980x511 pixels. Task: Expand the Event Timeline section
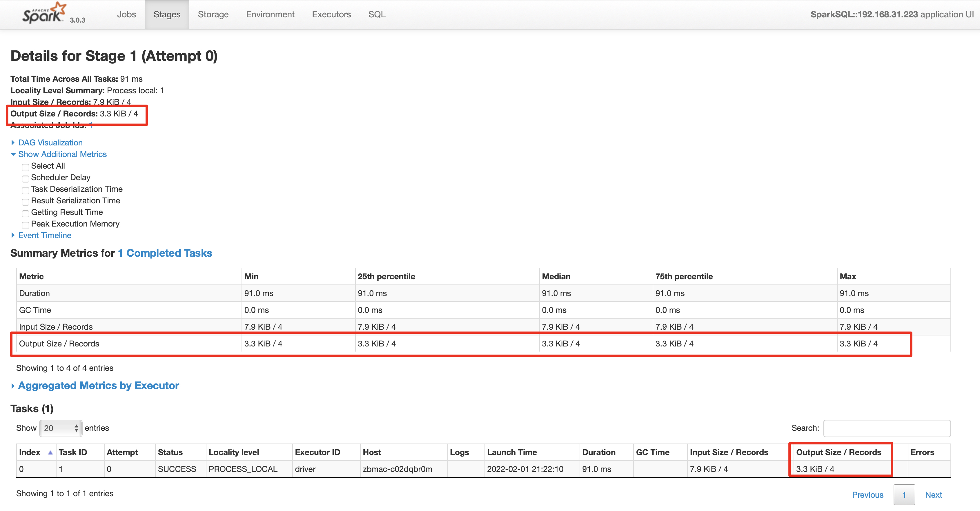pyautogui.click(x=45, y=235)
